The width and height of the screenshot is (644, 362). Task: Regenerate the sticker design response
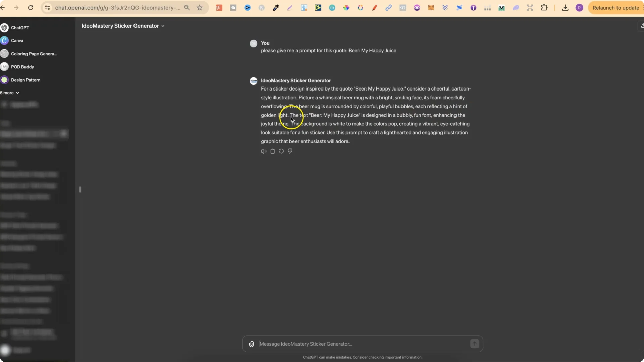click(x=281, y=151)
